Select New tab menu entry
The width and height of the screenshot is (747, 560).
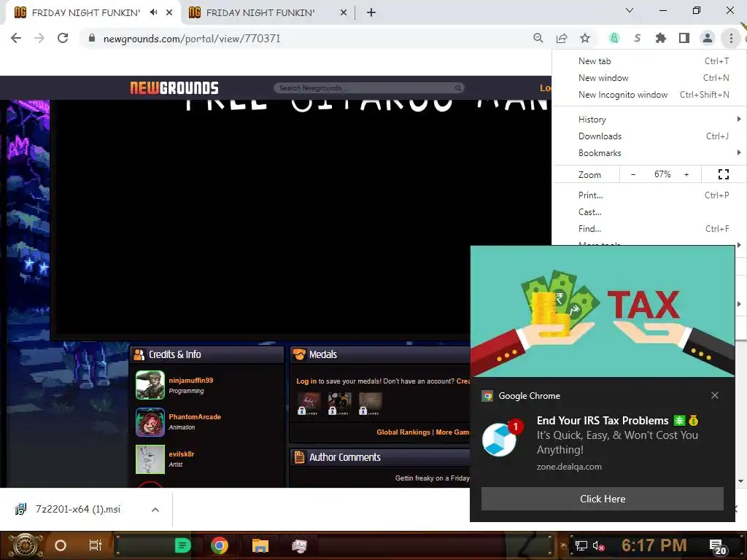(649, 61)
